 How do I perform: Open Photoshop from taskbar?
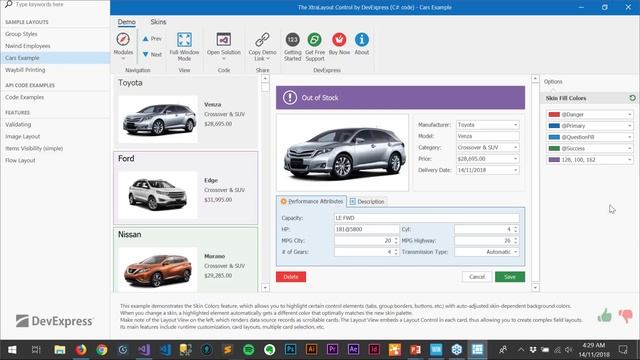click(x=290, y=350)
